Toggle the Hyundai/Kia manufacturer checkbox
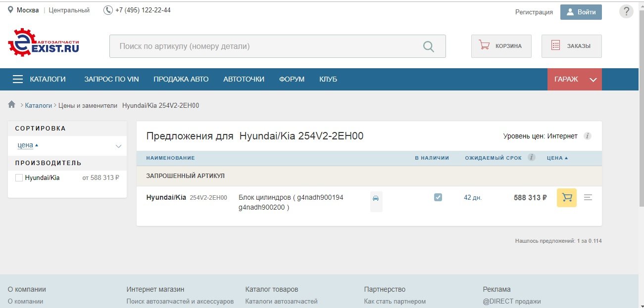Image resolution: width=644 pixels, height=308 pixels. [19, 177]
